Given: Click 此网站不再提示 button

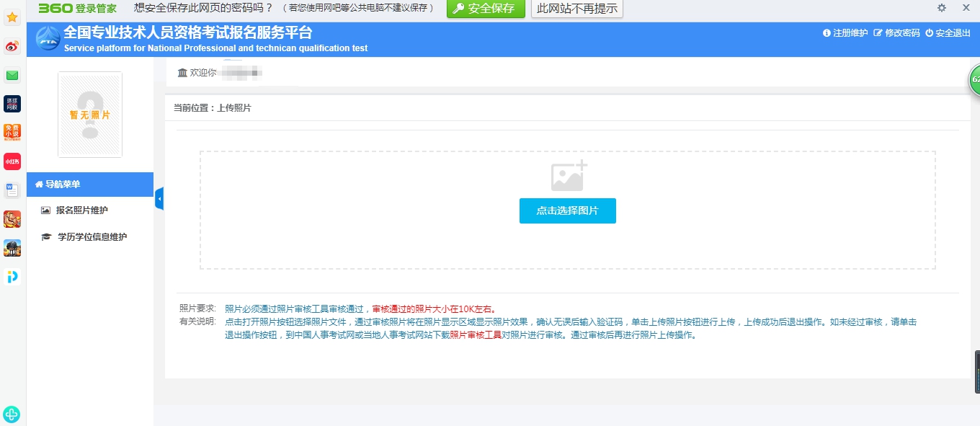Looking at the screenshot, I should (x=576, y=9).
